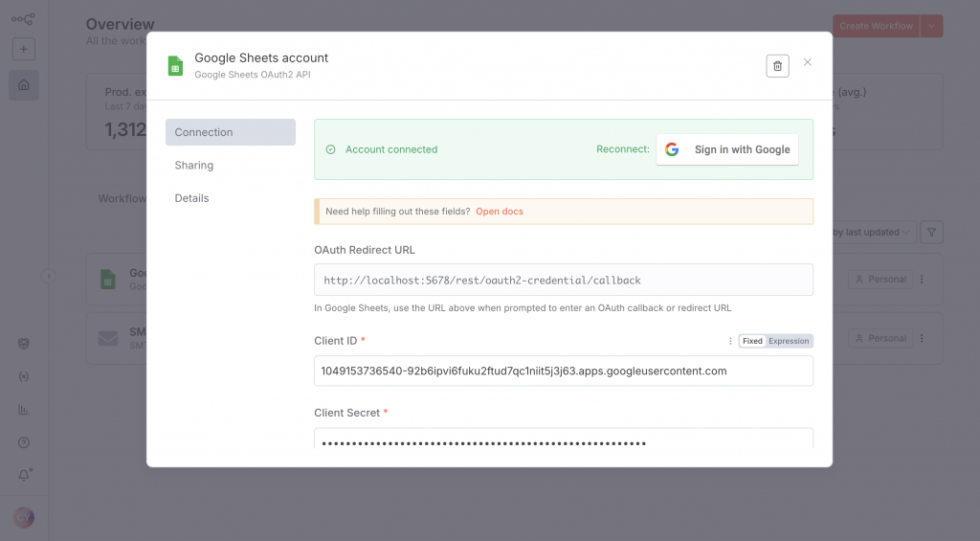
Task: Open the filter funnel icon
Action: pos(931,232)
